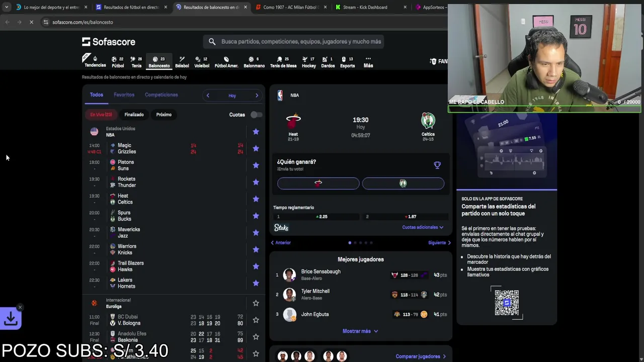Select first carousel pagination dot
644x362 pixels.
350,243
